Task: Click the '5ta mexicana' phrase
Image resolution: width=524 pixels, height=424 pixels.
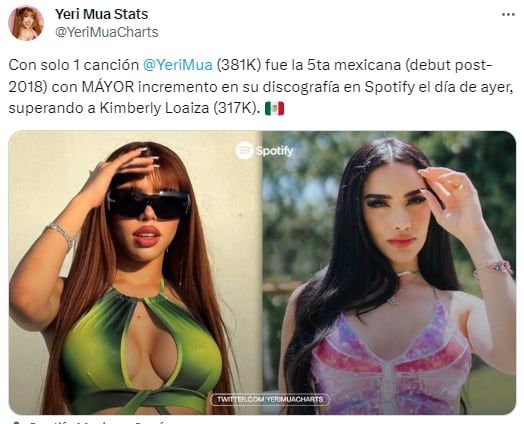Action: point(354,65)
